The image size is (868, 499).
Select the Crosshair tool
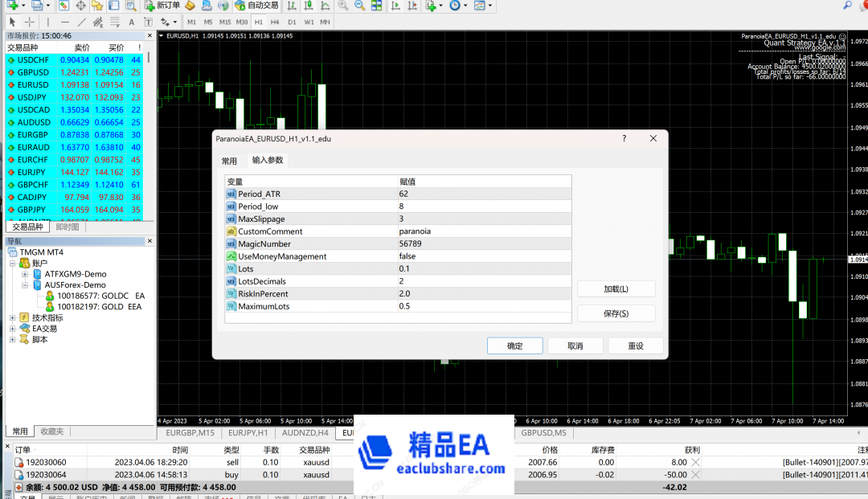28,22
